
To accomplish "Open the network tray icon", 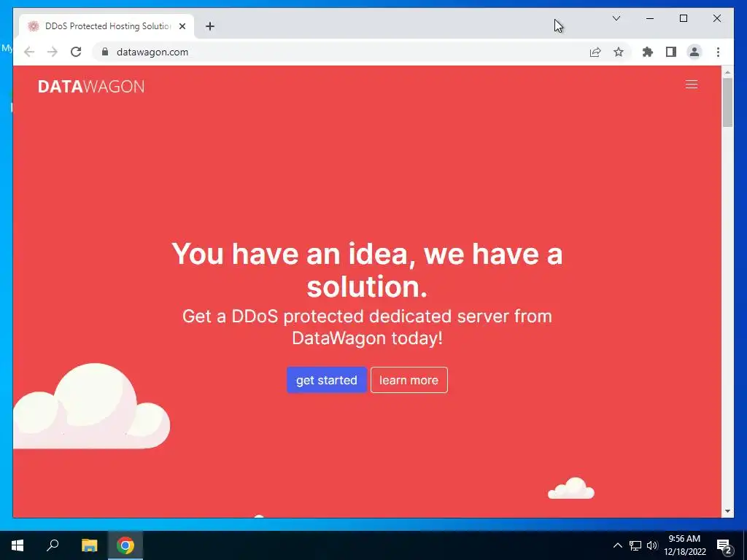I will pos(635,545).
